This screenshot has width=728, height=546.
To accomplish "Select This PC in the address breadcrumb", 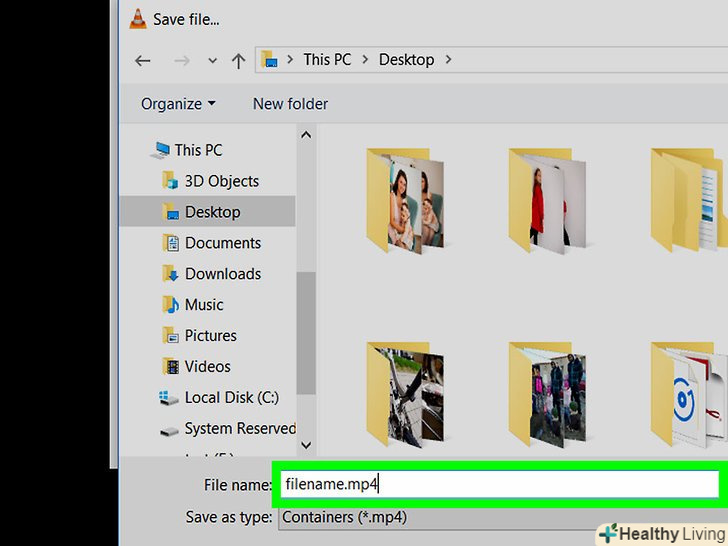I will pos(327,59).
